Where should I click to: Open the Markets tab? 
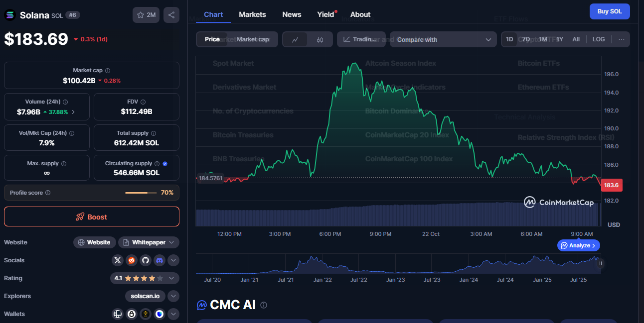click(252, 14)
